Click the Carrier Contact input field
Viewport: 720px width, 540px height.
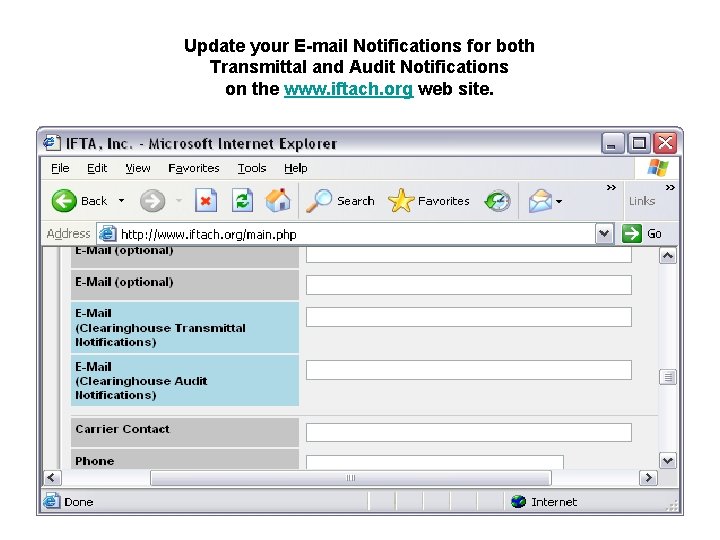pos(469,432)
